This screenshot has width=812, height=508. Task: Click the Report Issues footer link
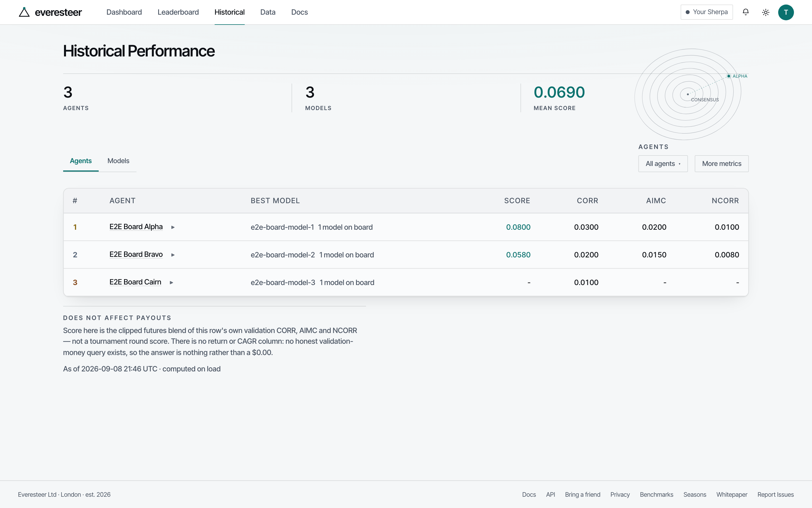tap(775, 494)
